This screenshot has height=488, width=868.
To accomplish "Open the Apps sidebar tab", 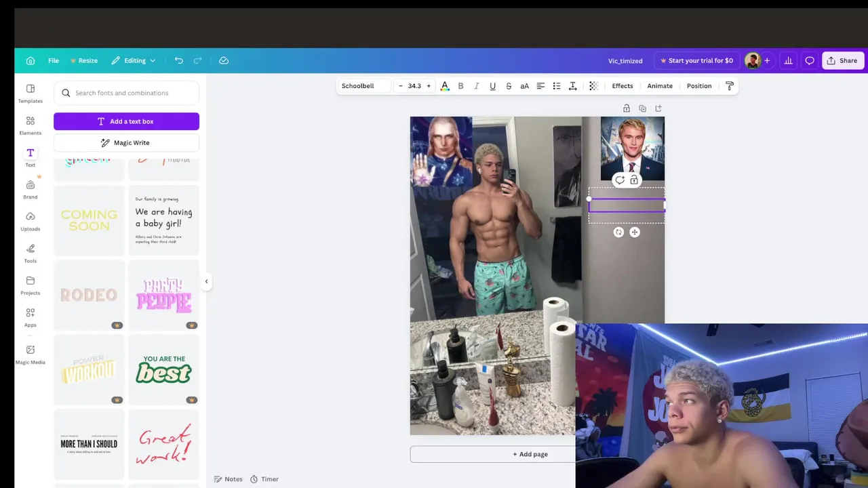I will click(31, 317).
